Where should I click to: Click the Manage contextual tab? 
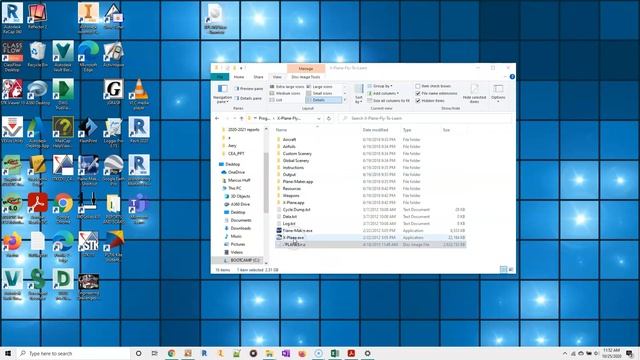306,69
